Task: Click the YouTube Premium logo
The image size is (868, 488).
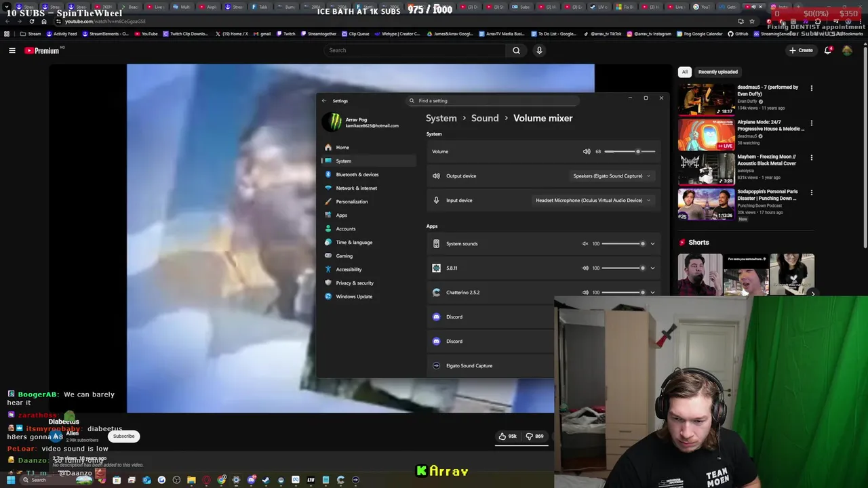Action: click(42, 50)
